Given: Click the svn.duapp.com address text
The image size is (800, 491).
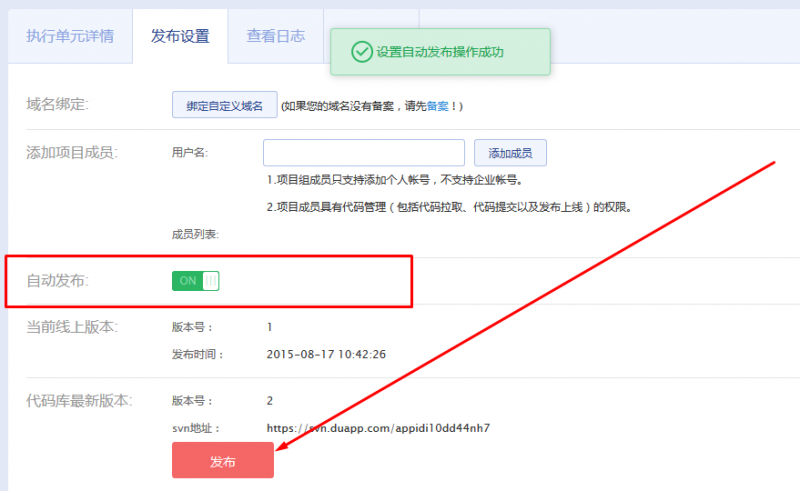Looking at the screenshot, I should pyautogui.click(x=378, y=428).
